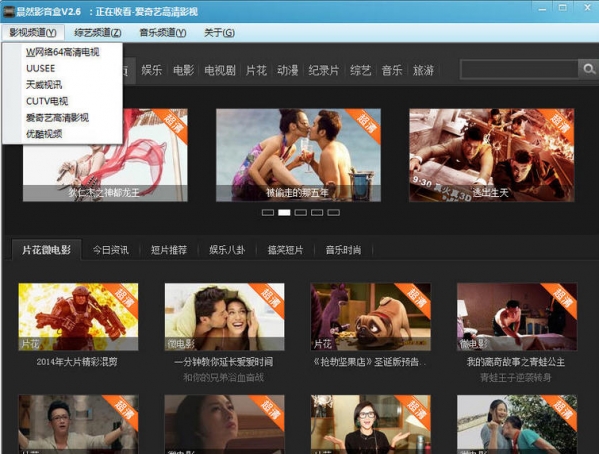
Task: Select second carousel page indicator
Action: click(284, 212)
